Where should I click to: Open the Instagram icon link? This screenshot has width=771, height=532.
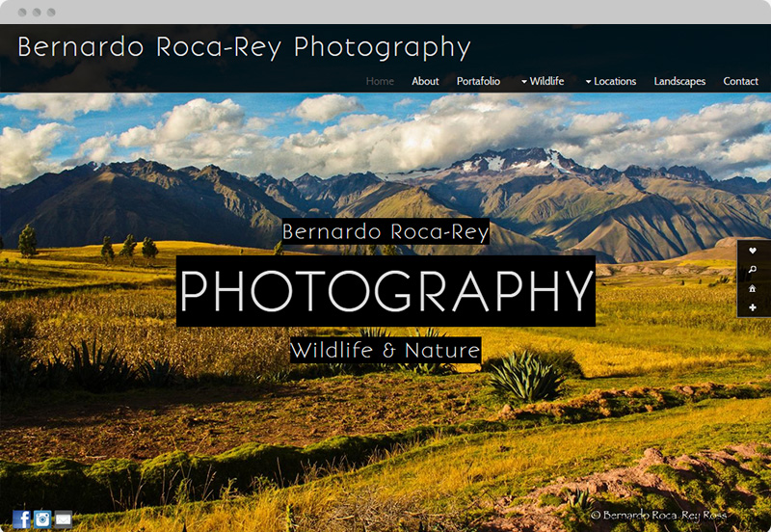[42, 519]
